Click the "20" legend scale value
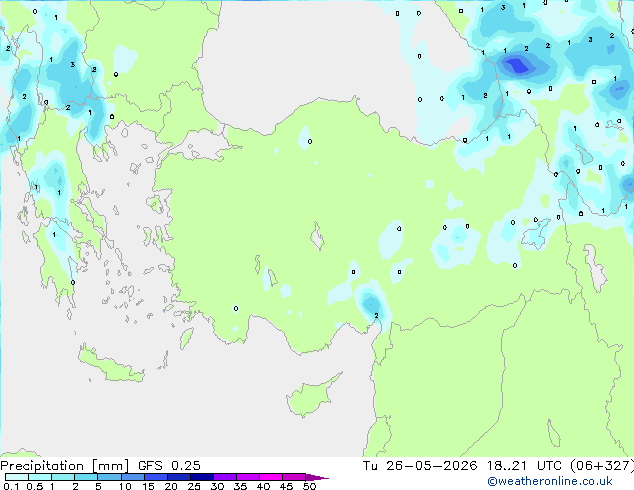Screen dimensions: 634x490 (x=171, y=486)
